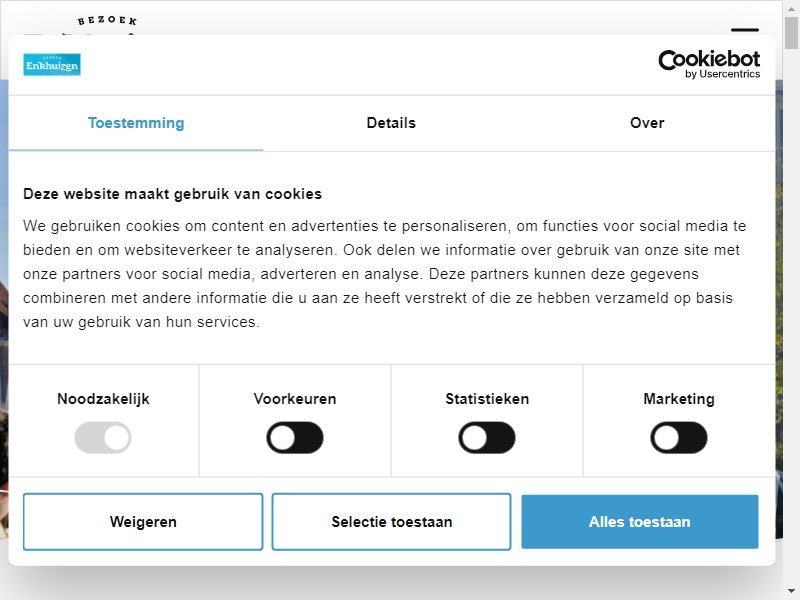The height and width of the screenshot is (600, 800).
Task: Click the cookie heading text
Action: pyautogui.click(x=172, y=194)
